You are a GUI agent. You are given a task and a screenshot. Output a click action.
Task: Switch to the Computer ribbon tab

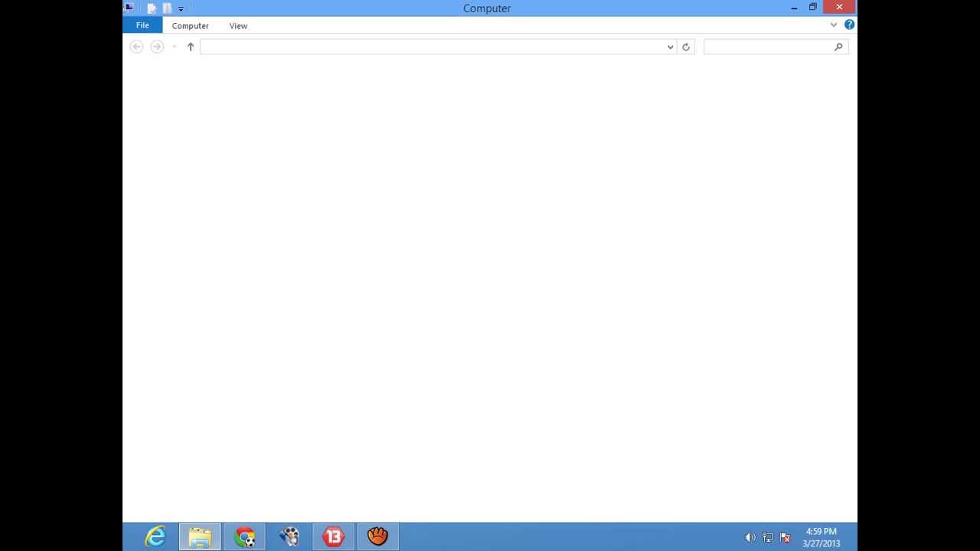pyautogui.click(x=190, y=25)
